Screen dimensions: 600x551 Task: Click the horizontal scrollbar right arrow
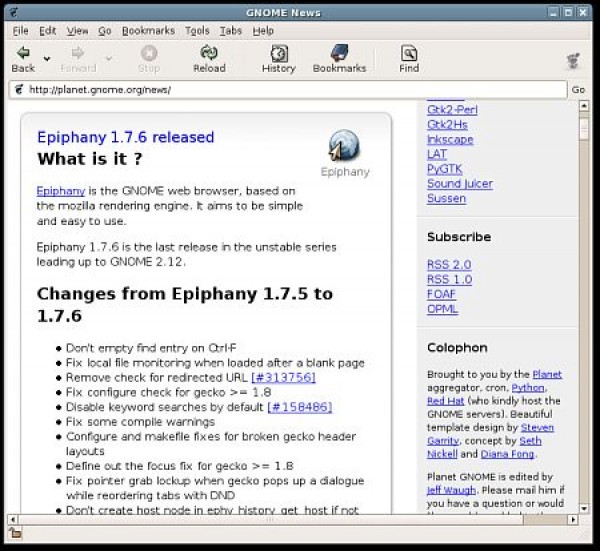point(572,520)
